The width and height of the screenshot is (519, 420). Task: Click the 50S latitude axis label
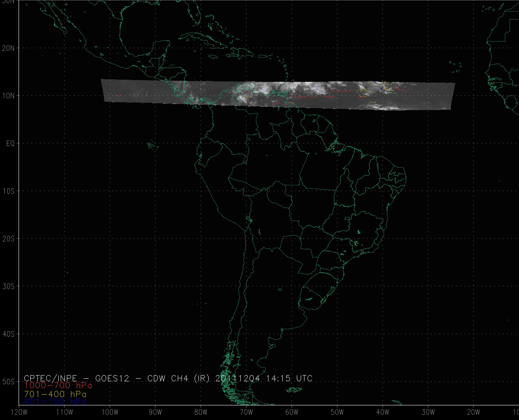point(8,382)
